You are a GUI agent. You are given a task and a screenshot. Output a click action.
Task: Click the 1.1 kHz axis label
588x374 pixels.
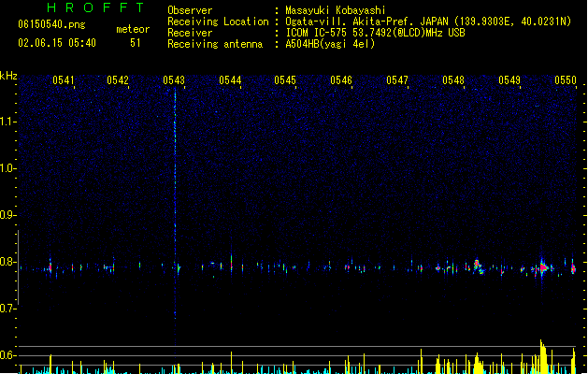pyautogui.click(x=7, y=122)
